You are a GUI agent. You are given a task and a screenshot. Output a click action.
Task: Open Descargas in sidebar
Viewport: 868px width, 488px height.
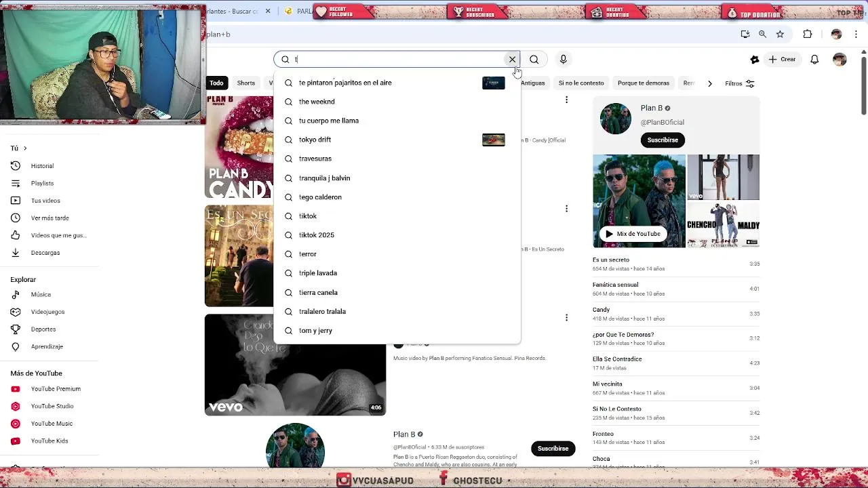click(45, 253)
